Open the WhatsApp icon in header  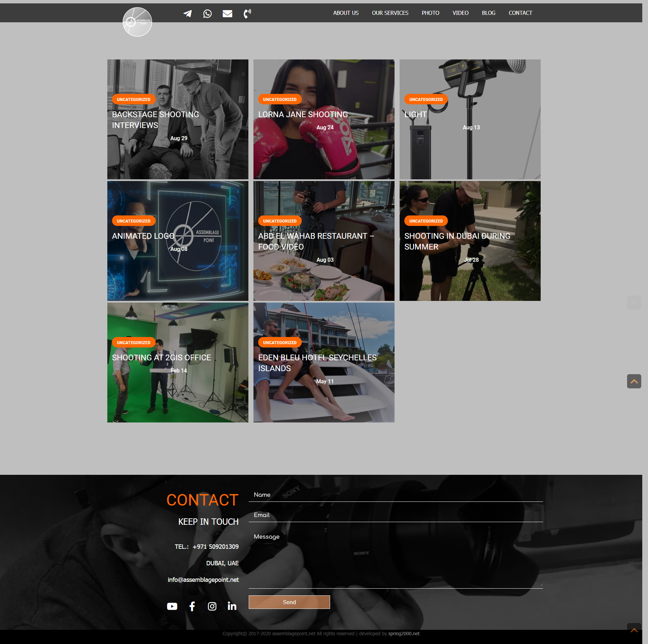208,14
